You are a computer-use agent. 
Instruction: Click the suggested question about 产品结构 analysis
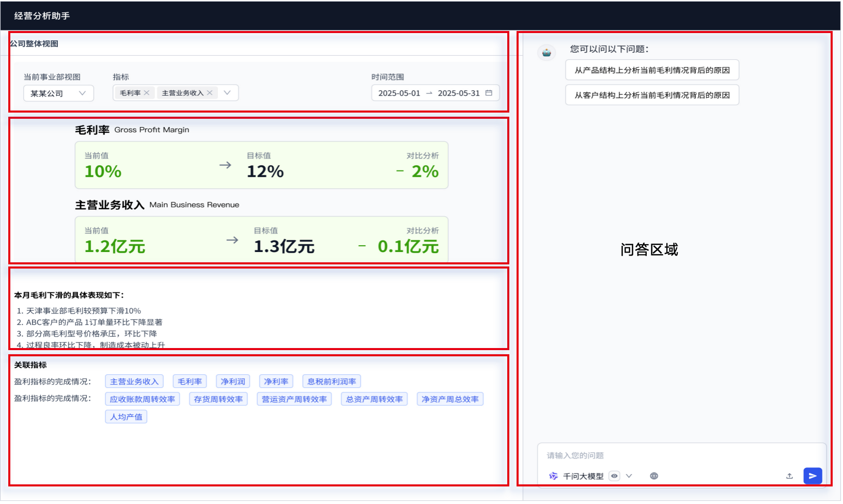coord(651,70)
